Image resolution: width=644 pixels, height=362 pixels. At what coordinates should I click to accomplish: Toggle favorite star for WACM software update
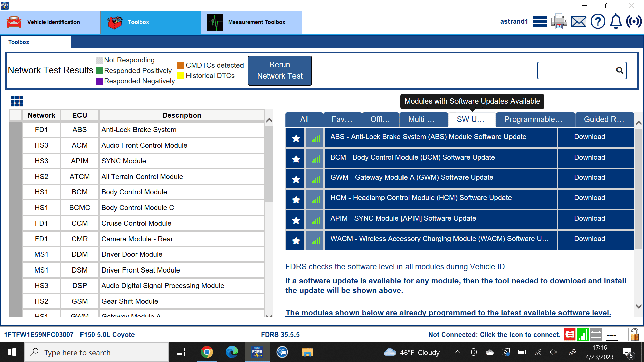(x=296, y=241)
